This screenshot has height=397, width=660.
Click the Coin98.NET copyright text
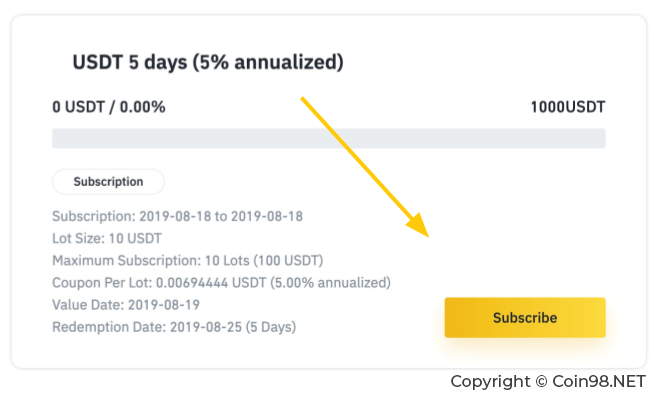pyautogui.click(x=599, y=381)
